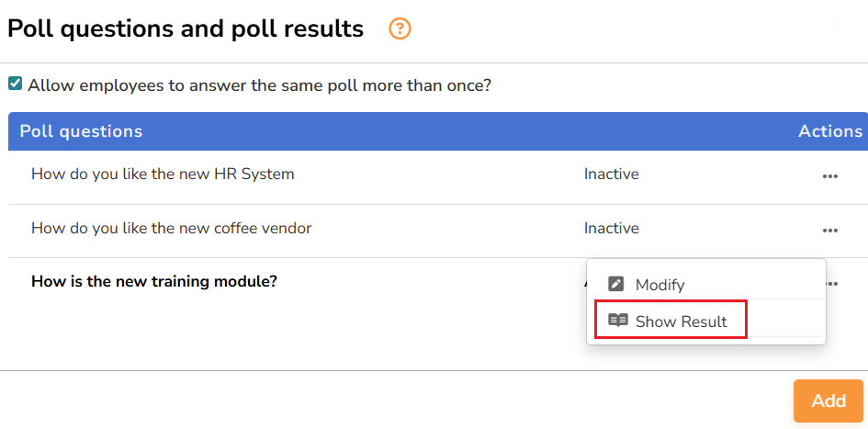Select Modify in the actions menu
Image resolution: width=868 pixels, height=429 pixels.
[659, 285]
